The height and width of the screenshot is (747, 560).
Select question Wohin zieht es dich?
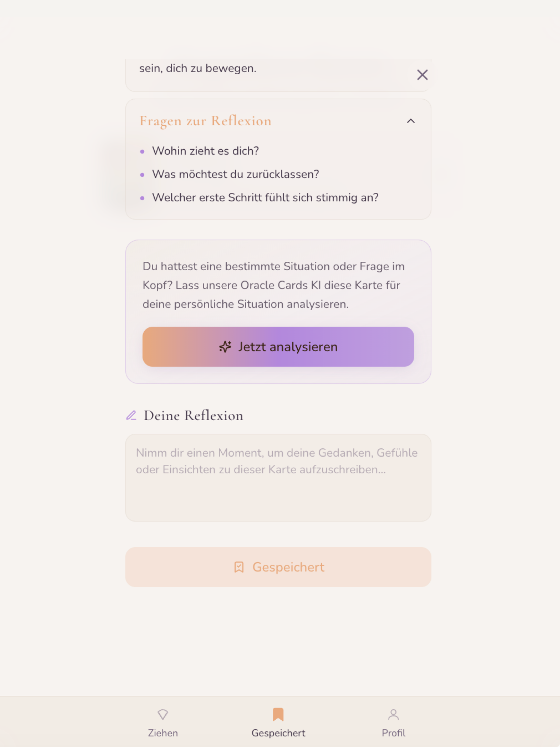205,151
